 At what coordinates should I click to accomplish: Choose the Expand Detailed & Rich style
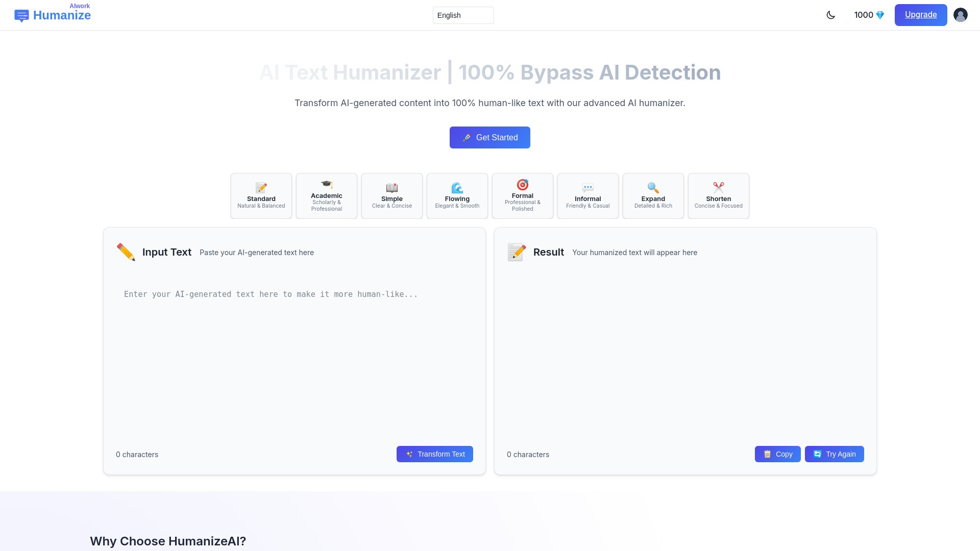653,196
